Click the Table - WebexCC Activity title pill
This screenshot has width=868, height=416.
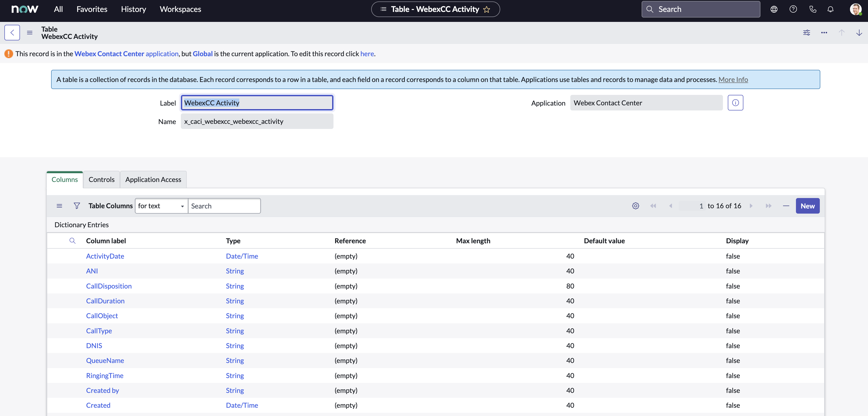click(x=435, y=9)
